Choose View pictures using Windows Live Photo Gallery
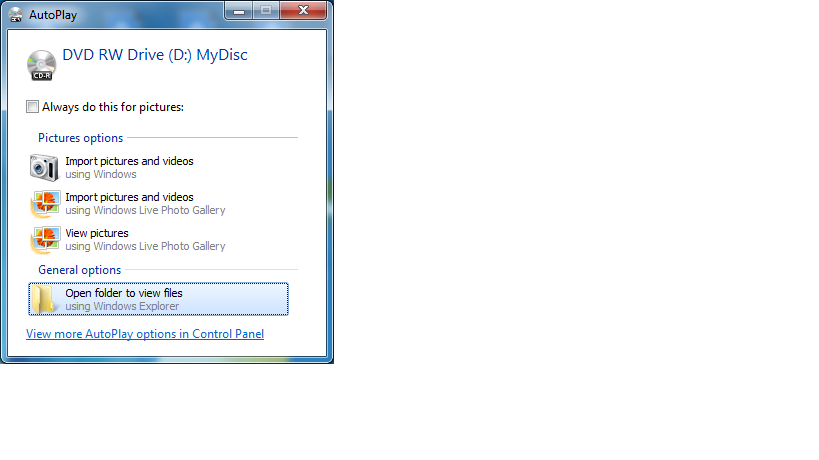Viewport: 819px width, 460px height. pos(145,240)
